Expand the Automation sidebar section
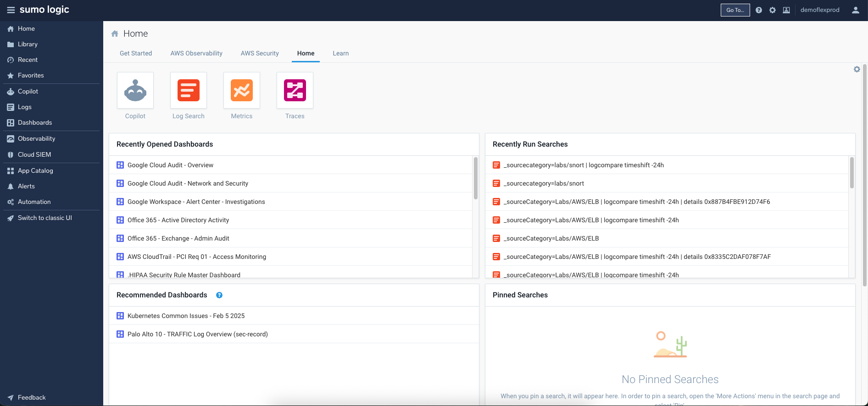This screenshot has height=406, width=868. point(34,202)
